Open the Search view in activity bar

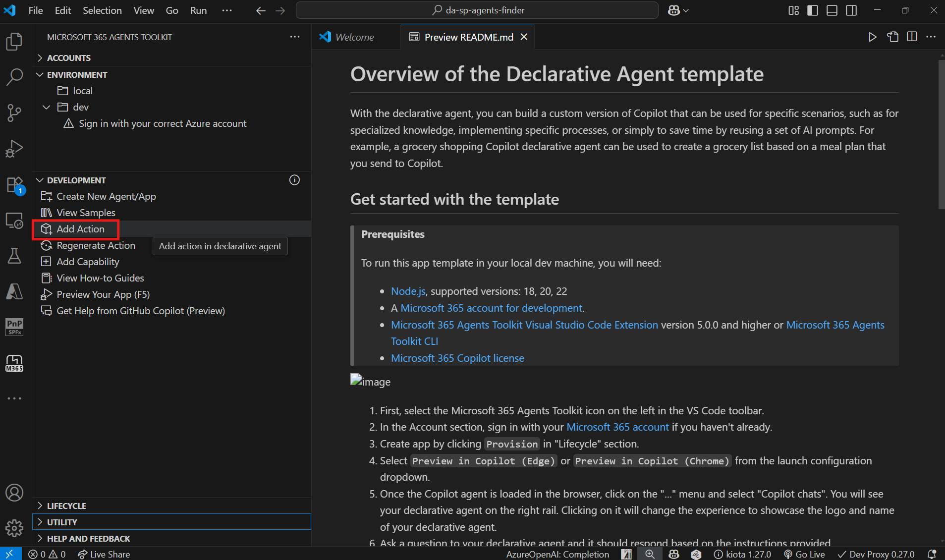pos(14,77)
